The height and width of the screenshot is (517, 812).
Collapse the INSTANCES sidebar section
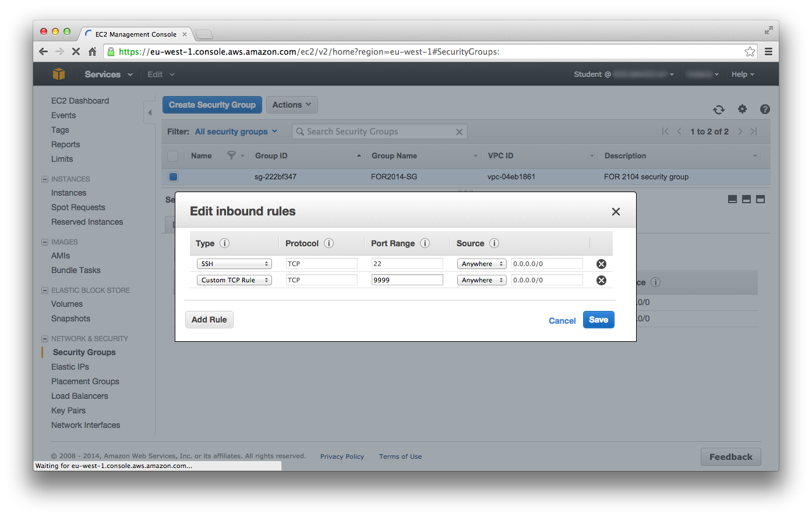tap(45, 179)
